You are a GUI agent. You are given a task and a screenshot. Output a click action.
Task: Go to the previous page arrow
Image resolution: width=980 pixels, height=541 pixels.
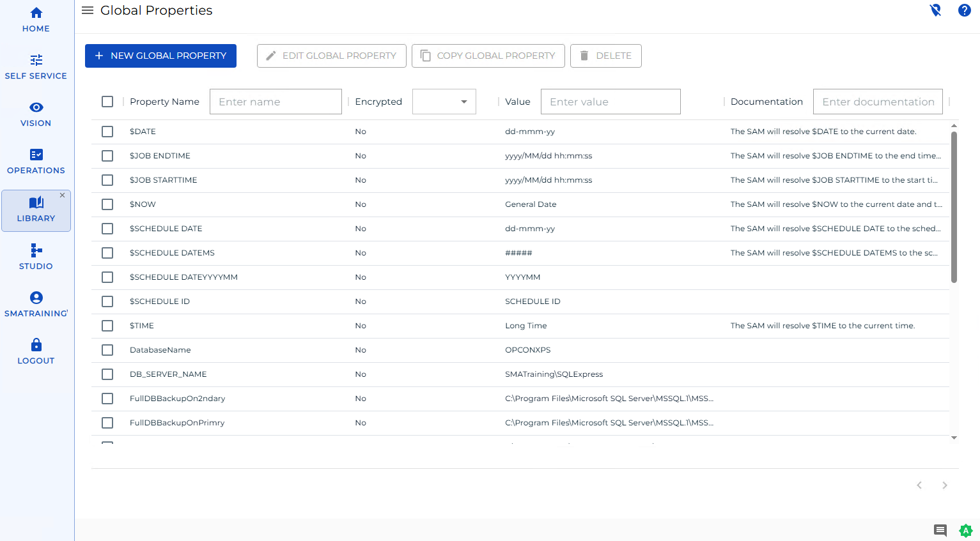(x=919, y=485)
